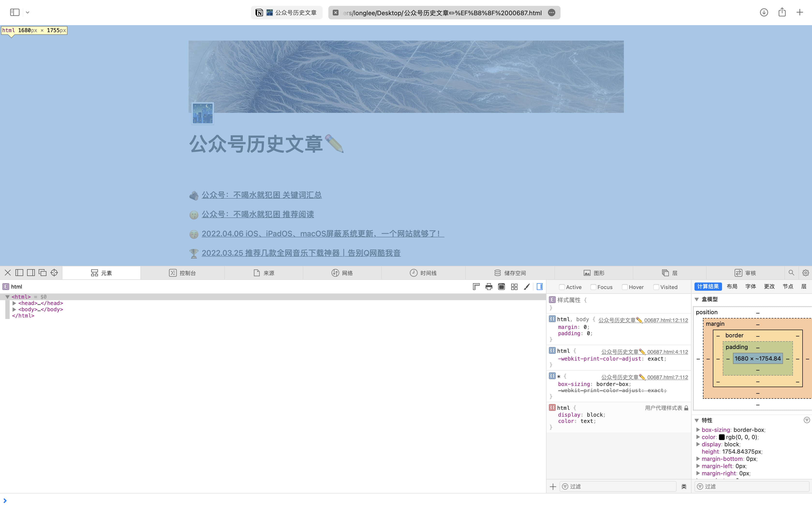812x507 pixels.
Task: Enable the Focus pseudo-class checkbox
Action: pyautogui.click(x=593, y=287)
